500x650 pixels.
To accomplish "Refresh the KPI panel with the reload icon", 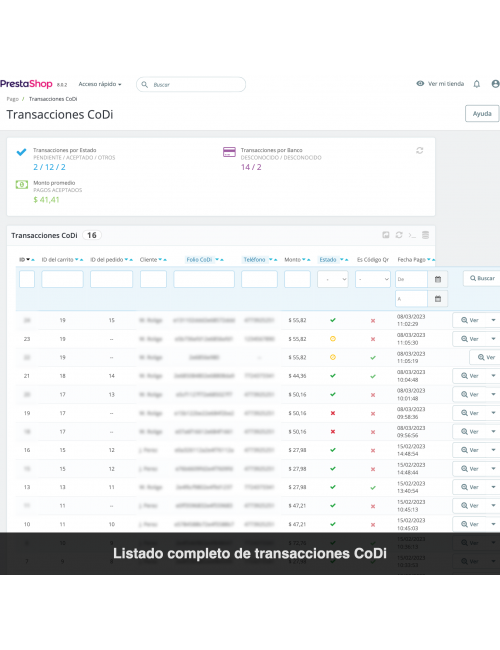I will pyautogui.click(x=420, y=150).
